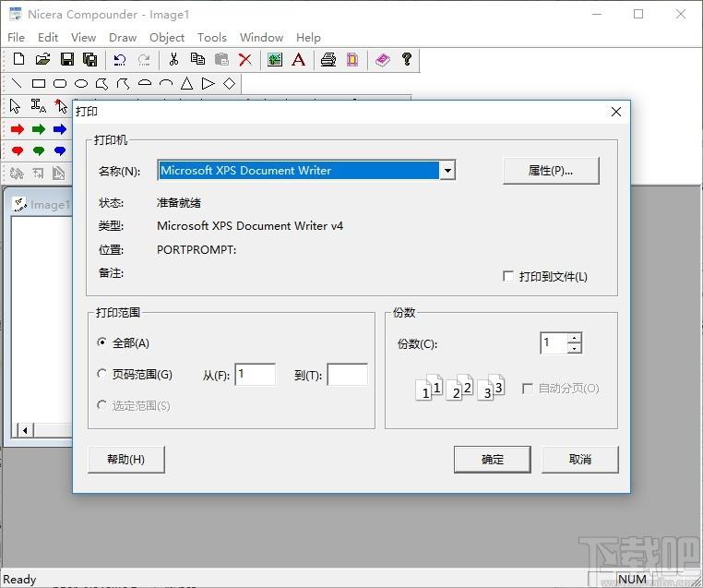Open print preview icon
The height and width of the screenshot is (588, 703).
click(352, 59)
